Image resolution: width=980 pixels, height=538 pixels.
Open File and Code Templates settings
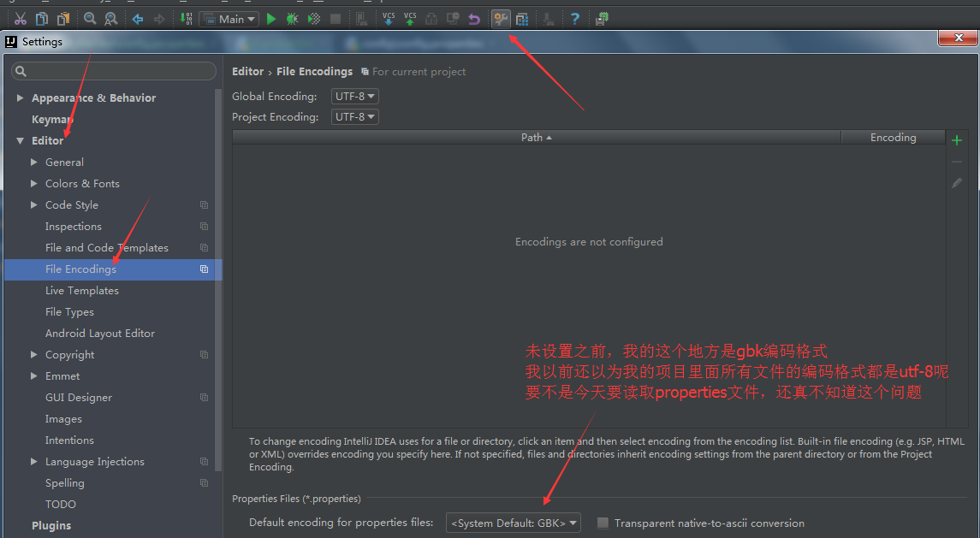107,247
